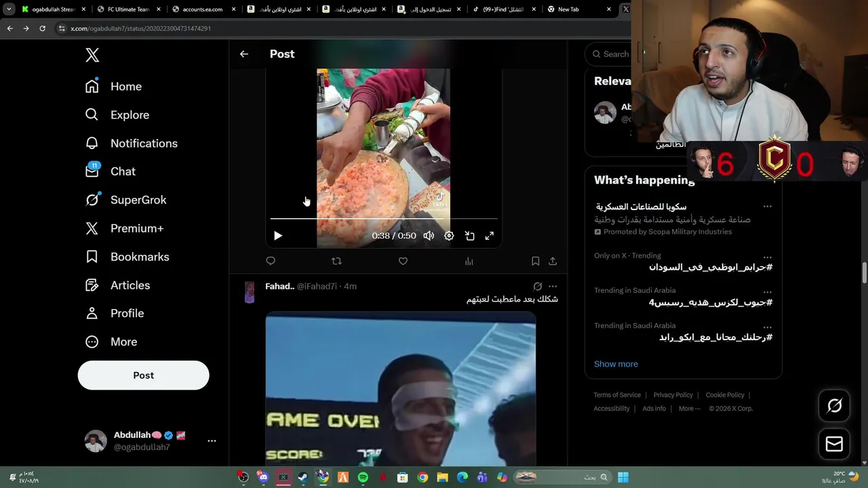Open Fahad.. user profile name

(x=279, y=286)
